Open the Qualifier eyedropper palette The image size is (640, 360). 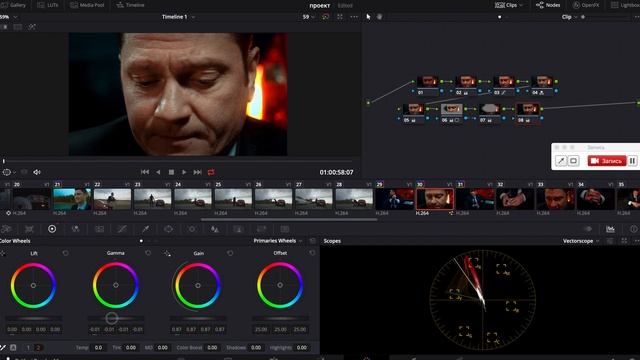[145, 229]
